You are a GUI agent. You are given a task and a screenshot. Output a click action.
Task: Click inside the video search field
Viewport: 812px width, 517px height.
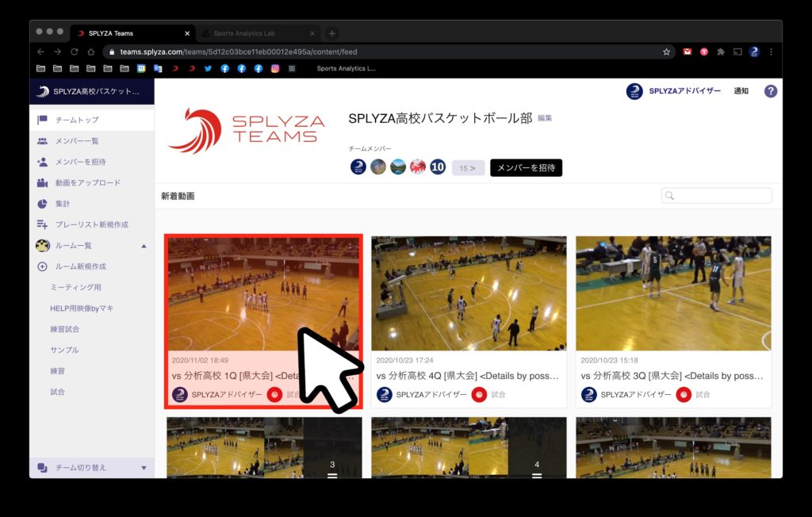pos(717,196)
